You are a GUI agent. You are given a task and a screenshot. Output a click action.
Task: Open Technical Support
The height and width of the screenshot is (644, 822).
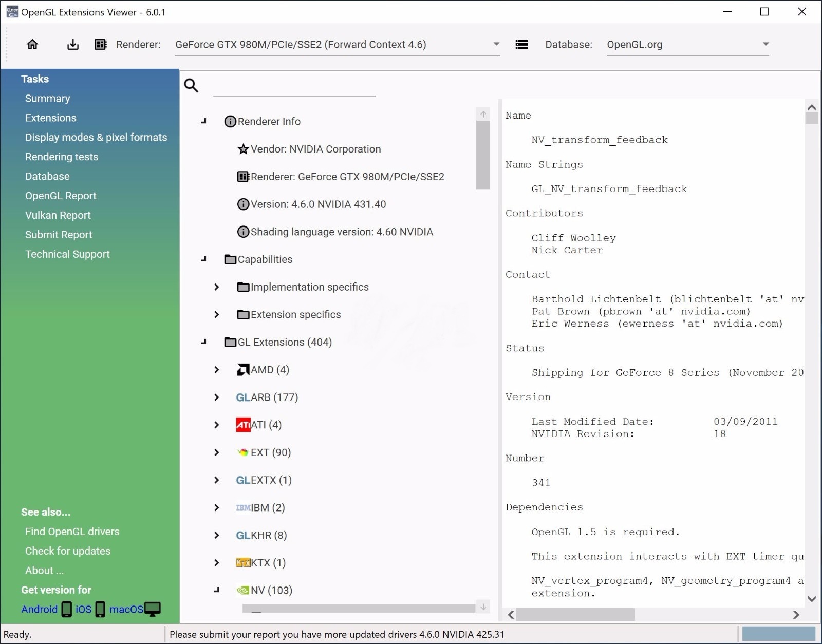coord(67,255)
